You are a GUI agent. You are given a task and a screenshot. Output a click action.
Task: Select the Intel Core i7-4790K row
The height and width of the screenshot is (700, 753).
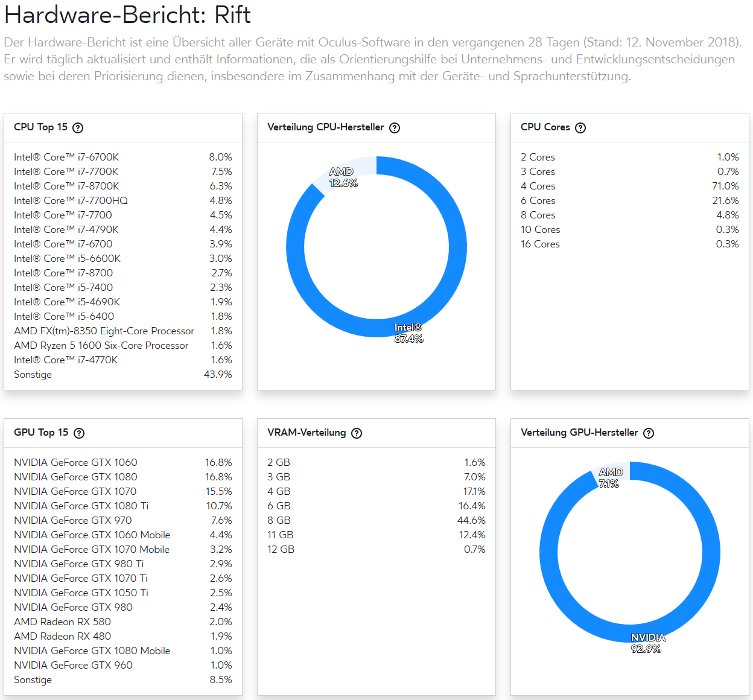pyautogui.click(x=123, y=229)
